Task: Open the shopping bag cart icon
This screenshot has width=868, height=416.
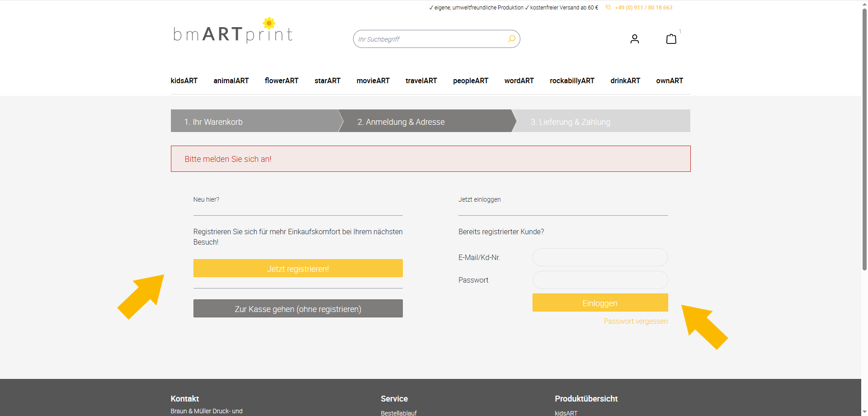Action: pos(671,39)
